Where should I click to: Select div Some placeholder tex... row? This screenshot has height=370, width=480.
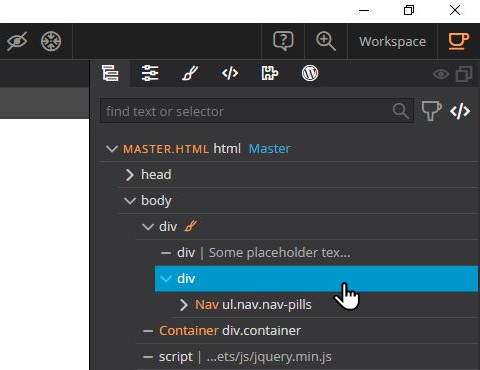tap(316, 253)
